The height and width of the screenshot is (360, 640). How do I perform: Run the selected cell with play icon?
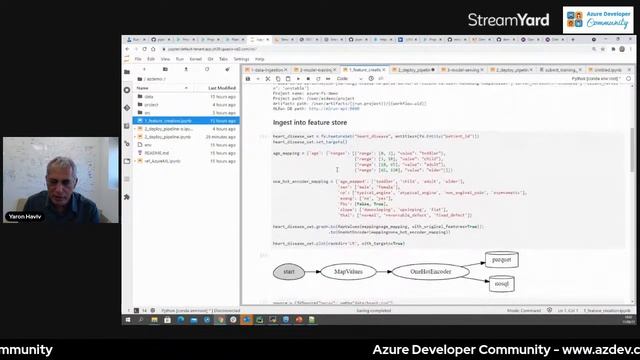pos(298,79)
